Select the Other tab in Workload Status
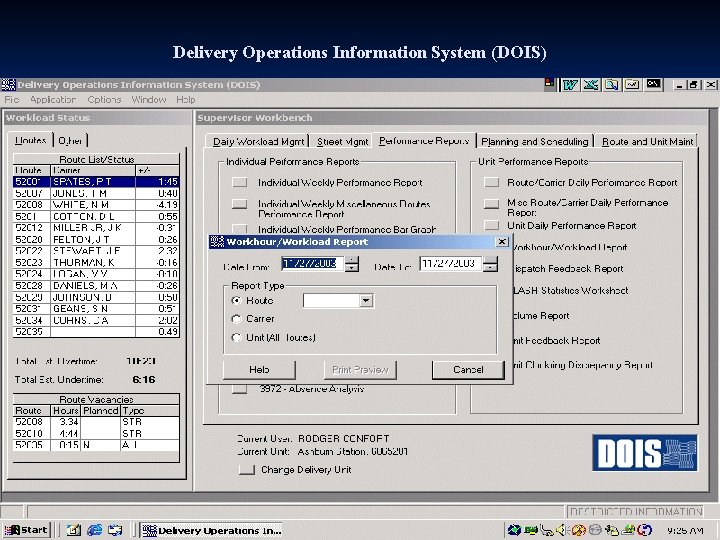The height and width of the screenshot is (540, 720). [x=70, y=141]
